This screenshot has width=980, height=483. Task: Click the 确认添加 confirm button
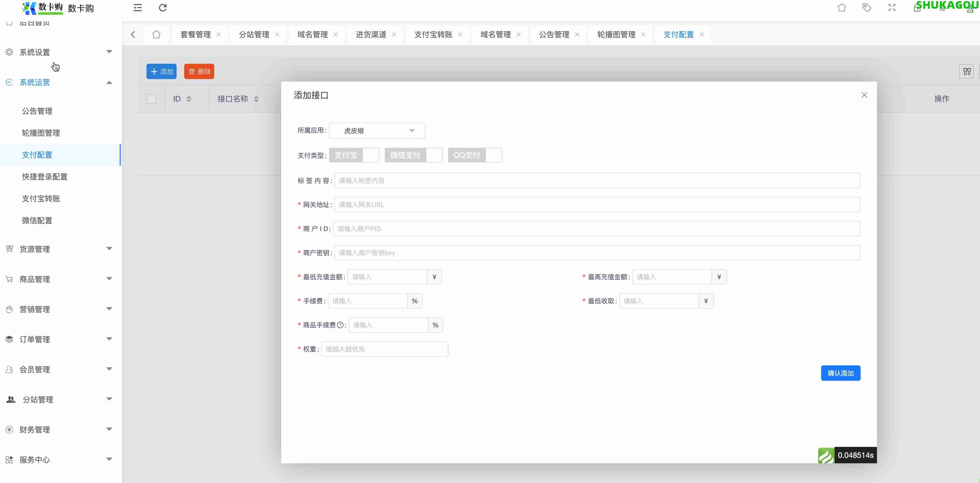(841, 373)
